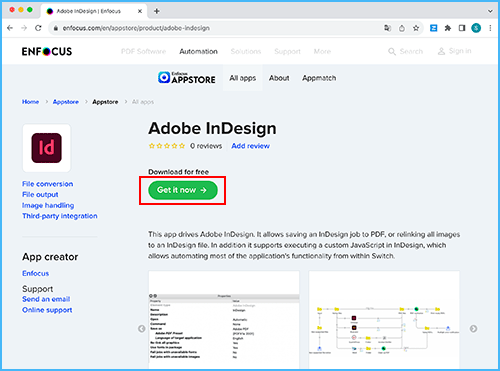500x371 pixels.
Task: Open the Add review link
Action: click(x=251, y=146)
